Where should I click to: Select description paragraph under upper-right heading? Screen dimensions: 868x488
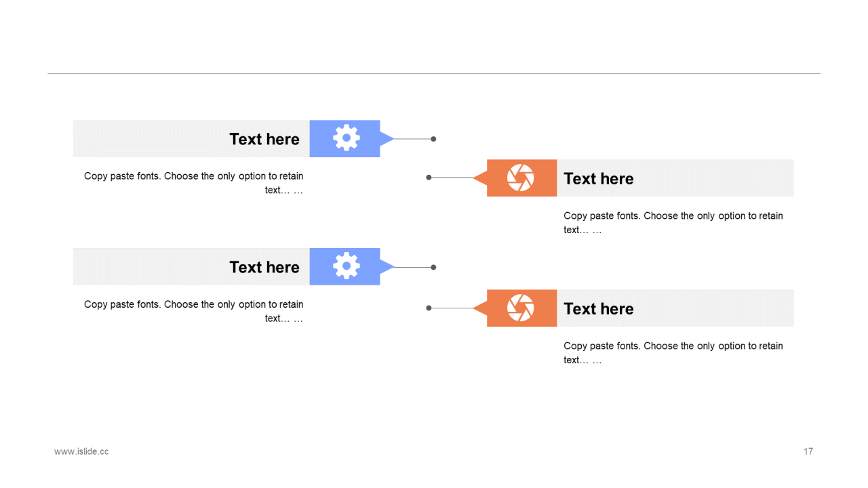click(x=673, y=222)
